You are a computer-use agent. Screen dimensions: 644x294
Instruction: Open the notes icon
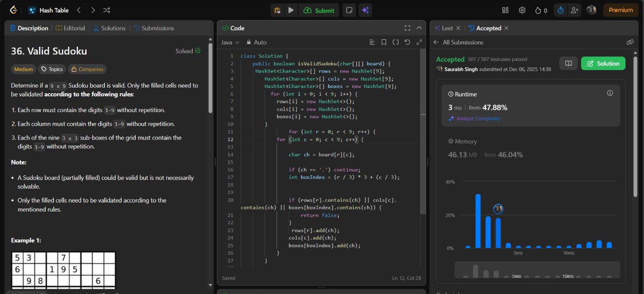[x=349, y=10]
